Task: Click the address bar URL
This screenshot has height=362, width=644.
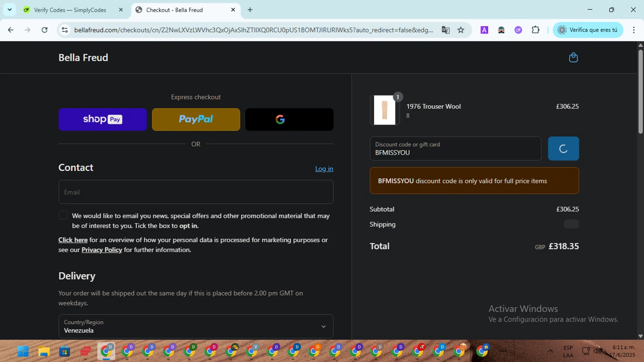Action: coord(253,30)
